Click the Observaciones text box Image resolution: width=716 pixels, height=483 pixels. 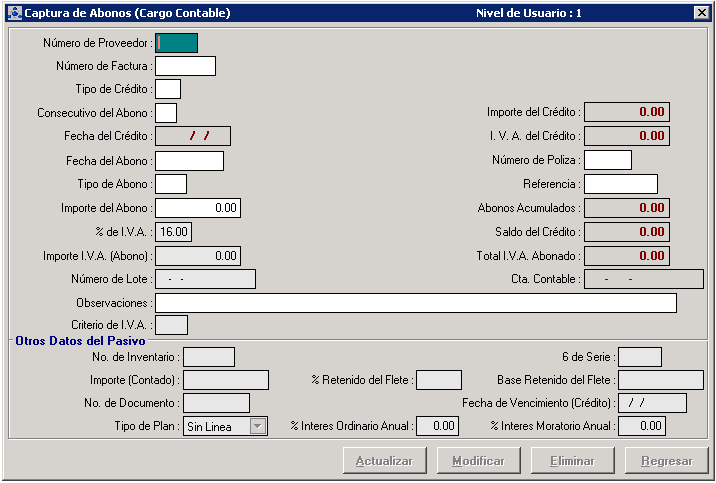(416, 303)
